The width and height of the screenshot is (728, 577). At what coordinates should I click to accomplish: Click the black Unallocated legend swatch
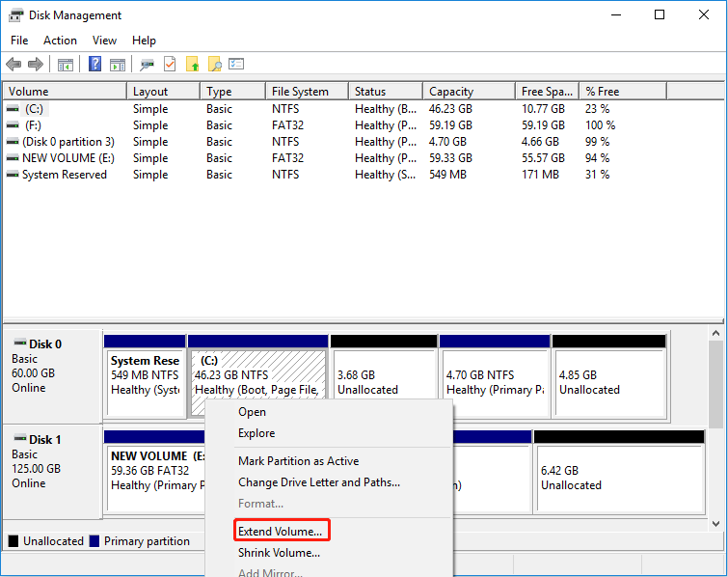pyautogui.click(x=13, y=541)
